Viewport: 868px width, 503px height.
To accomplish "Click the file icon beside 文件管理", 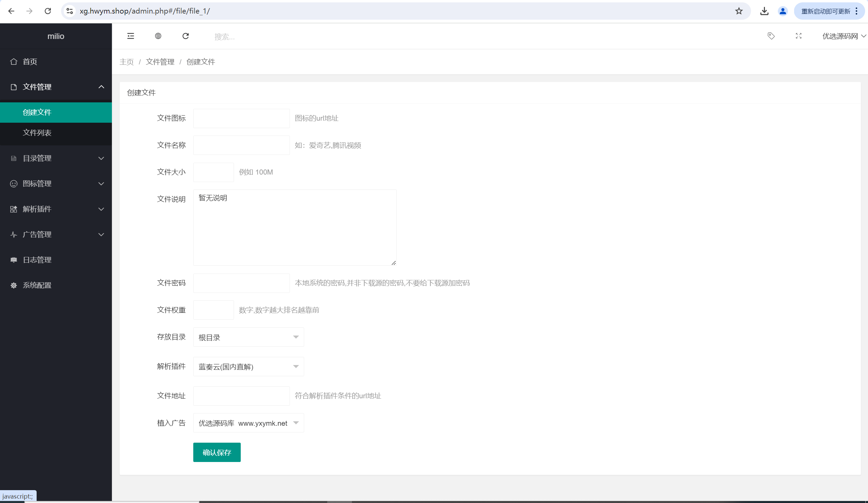I will coord(14,87).
